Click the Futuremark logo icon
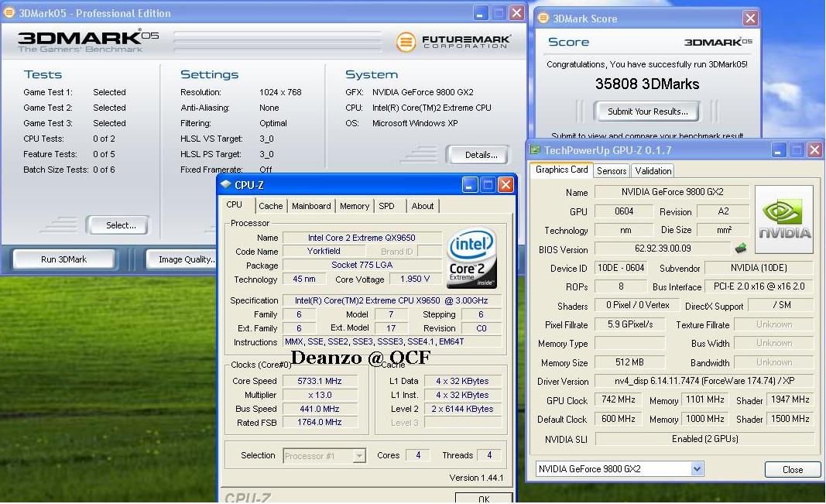Image resolution: width=826 pixels, height=504 pixels. 406,42
